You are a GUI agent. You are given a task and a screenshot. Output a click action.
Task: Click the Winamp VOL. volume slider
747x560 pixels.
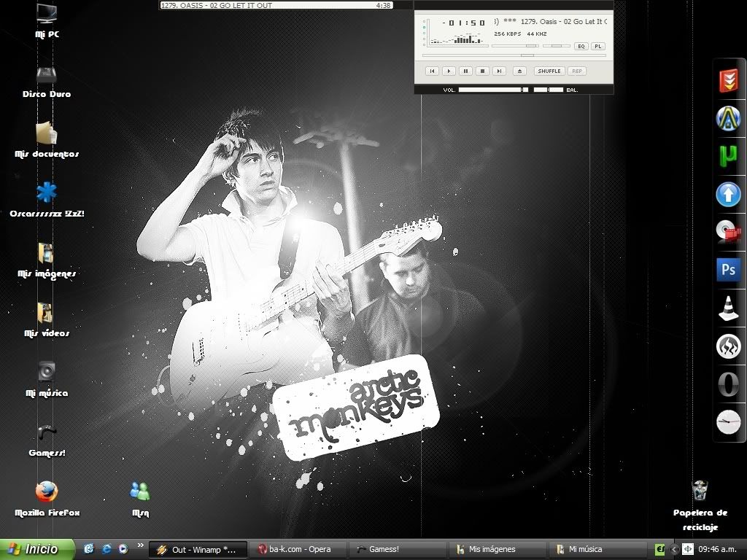(x=493, y=90)
